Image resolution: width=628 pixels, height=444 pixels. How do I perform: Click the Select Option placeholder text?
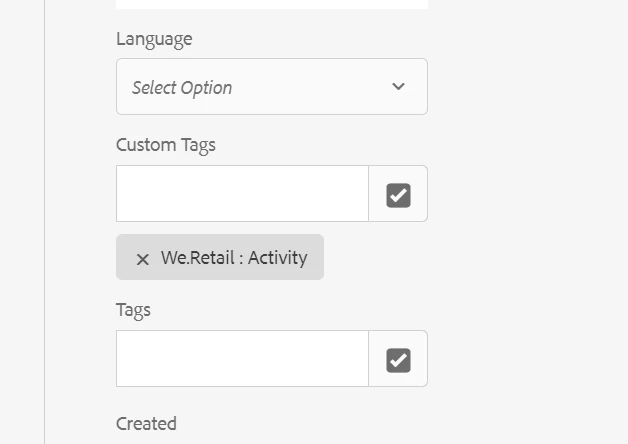(x=182, y=88)
